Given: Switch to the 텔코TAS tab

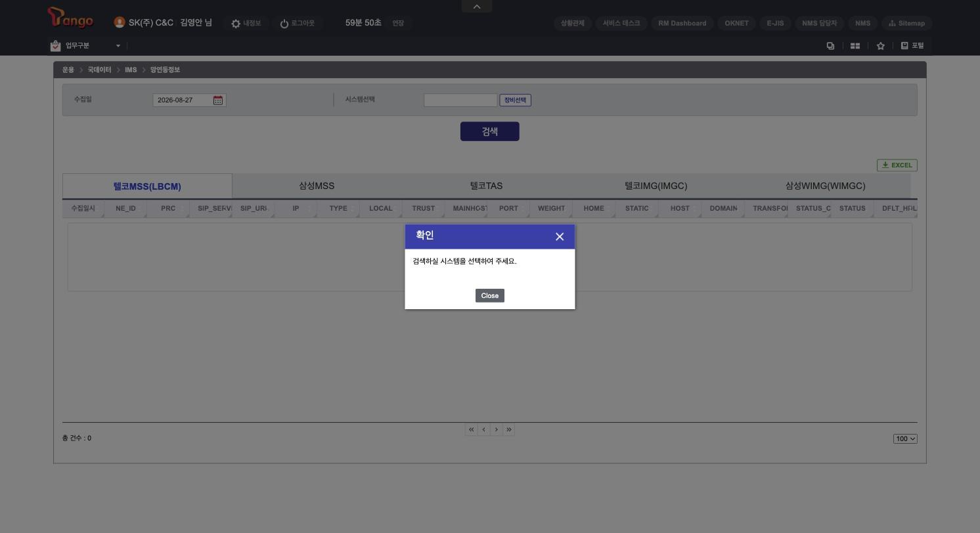Looking at the screenshot, I should point(486,186).
